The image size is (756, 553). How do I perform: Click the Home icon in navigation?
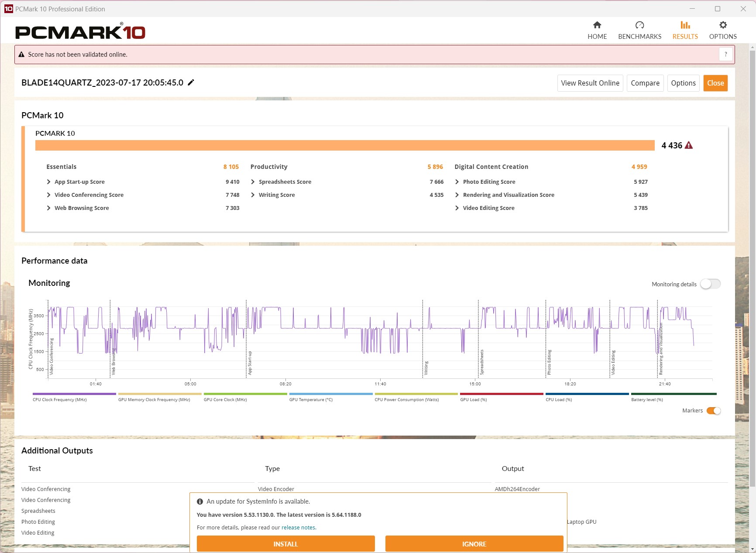pos(597,25)
